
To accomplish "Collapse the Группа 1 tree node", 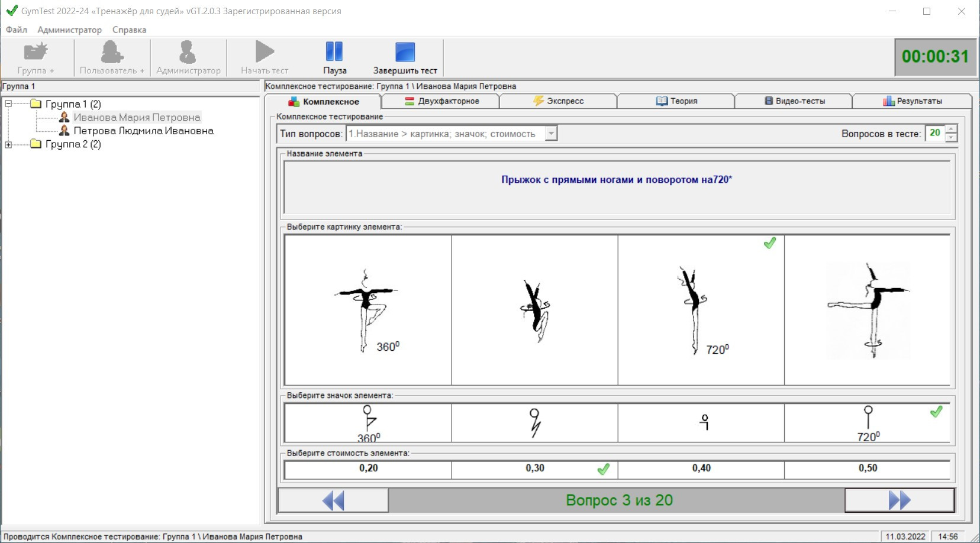I will [8, 104].
